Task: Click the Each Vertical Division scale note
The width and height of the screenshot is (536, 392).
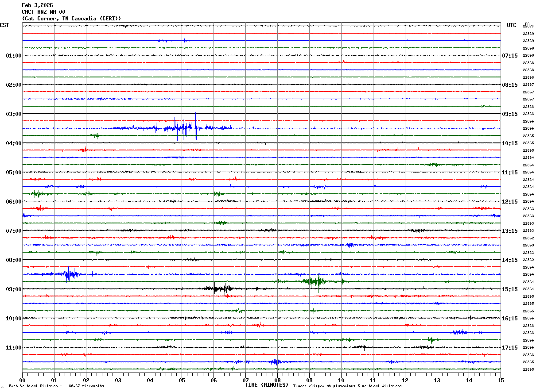Action: tap(56, 386)
